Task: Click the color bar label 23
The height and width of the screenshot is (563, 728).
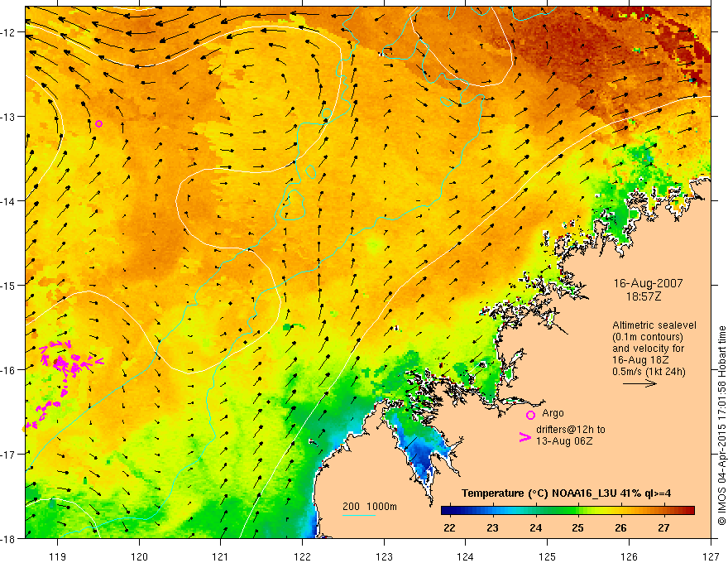Action: pyautogui.click(x=492, y=528)
